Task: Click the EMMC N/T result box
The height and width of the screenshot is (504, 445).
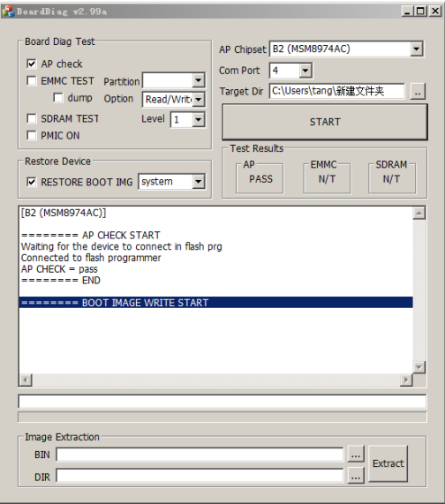Action: click(327, 178)
